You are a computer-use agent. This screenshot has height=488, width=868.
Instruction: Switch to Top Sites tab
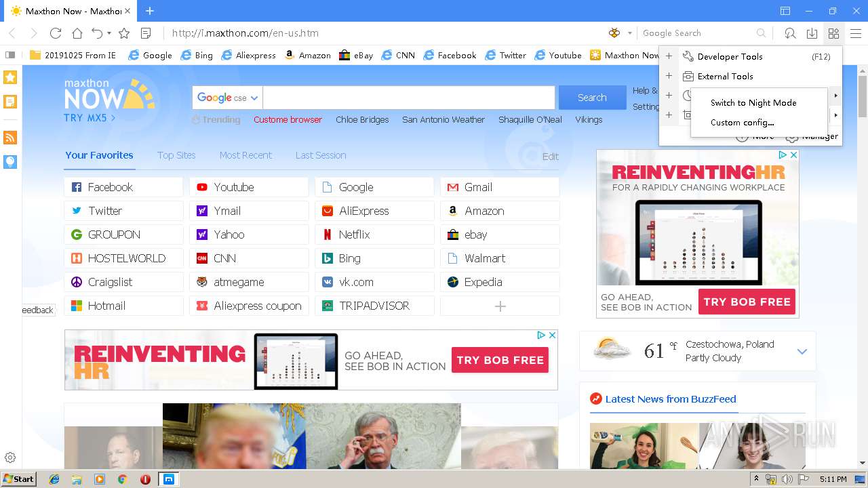click(176, 155)
